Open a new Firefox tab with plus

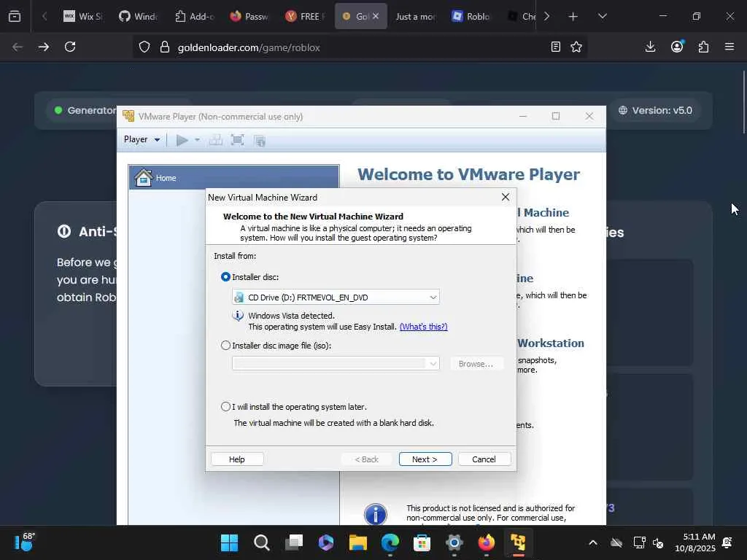pyautogui.click(x=573, y=17)
